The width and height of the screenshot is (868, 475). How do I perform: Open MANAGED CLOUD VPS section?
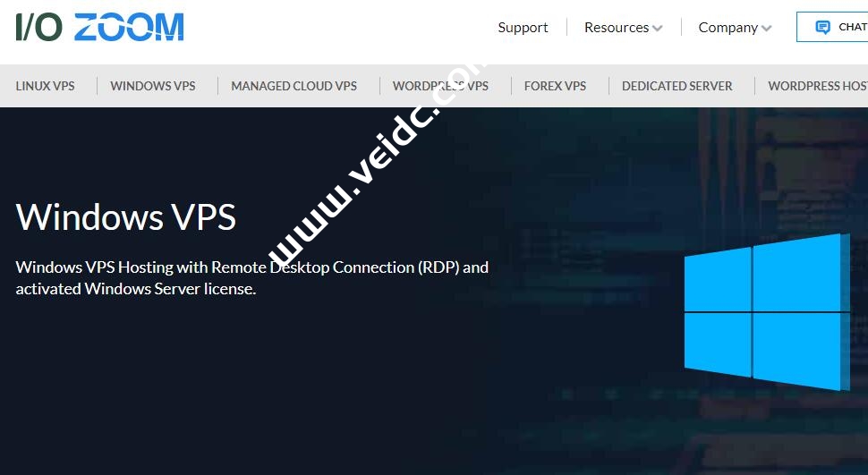(x=294, y=86)
